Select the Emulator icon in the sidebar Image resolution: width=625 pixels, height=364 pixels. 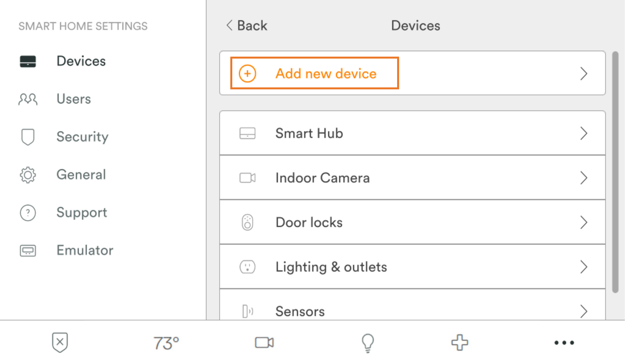tap(28, 250)
